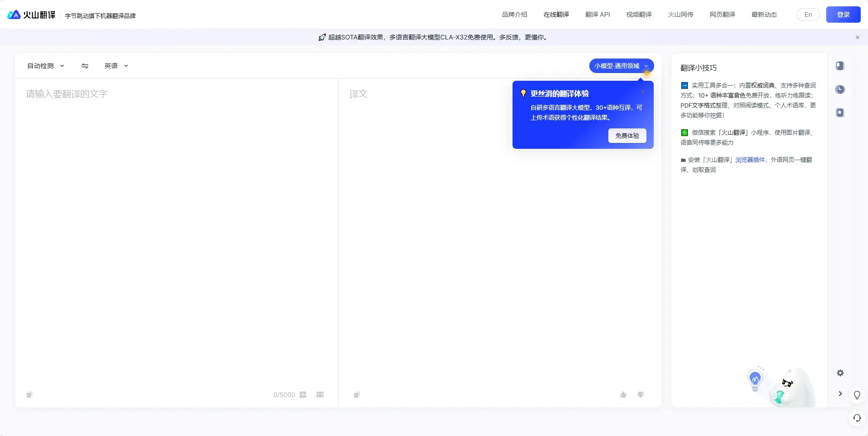Screen dimensions: 868x436
Task: Open the word book icon in right sidebar
Action: point(840,66)
